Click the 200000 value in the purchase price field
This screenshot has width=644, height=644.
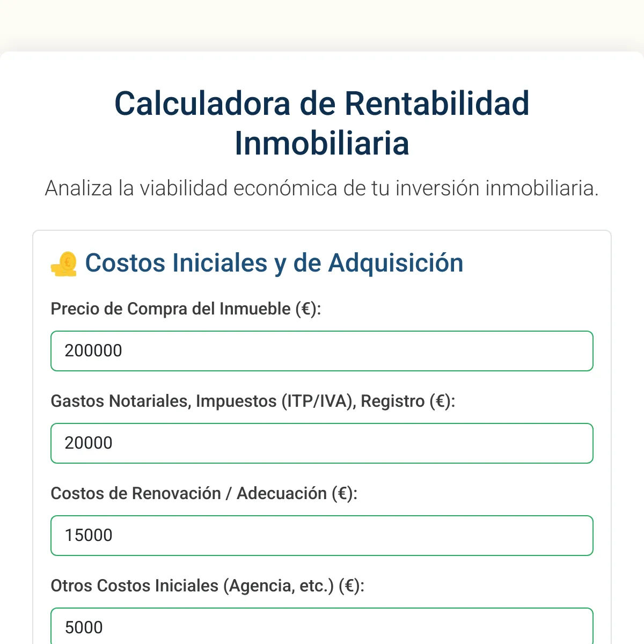(x=93, y=351)
